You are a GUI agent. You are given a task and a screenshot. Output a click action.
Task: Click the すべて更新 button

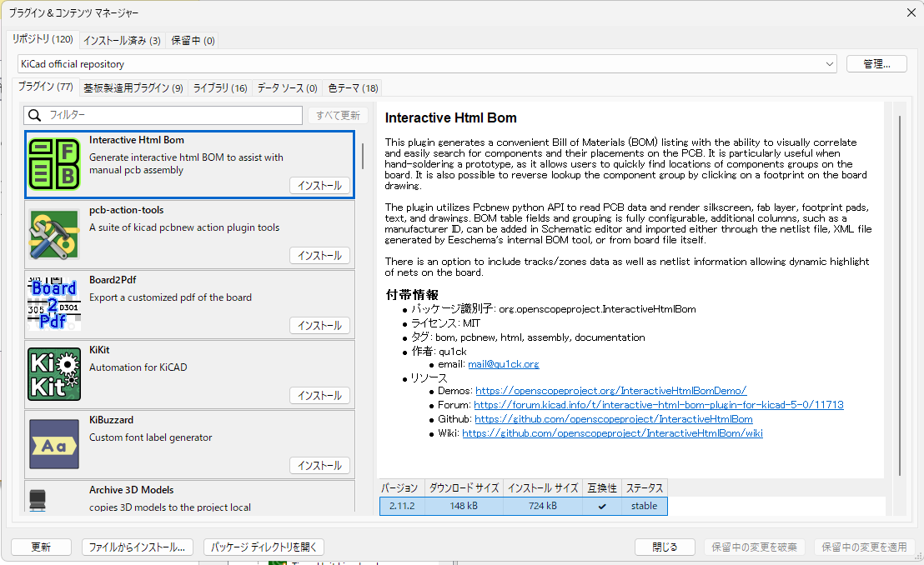pos(338,116)
